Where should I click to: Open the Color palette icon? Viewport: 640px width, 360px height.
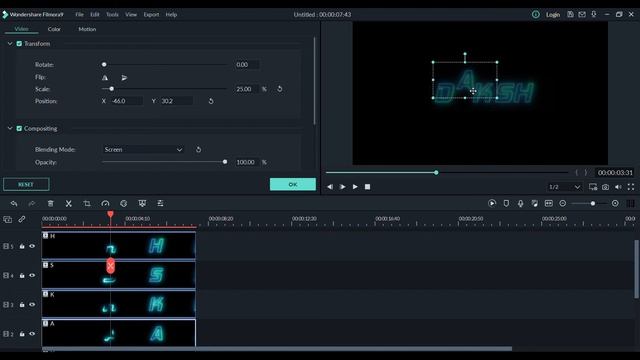(x=124, y=203)
